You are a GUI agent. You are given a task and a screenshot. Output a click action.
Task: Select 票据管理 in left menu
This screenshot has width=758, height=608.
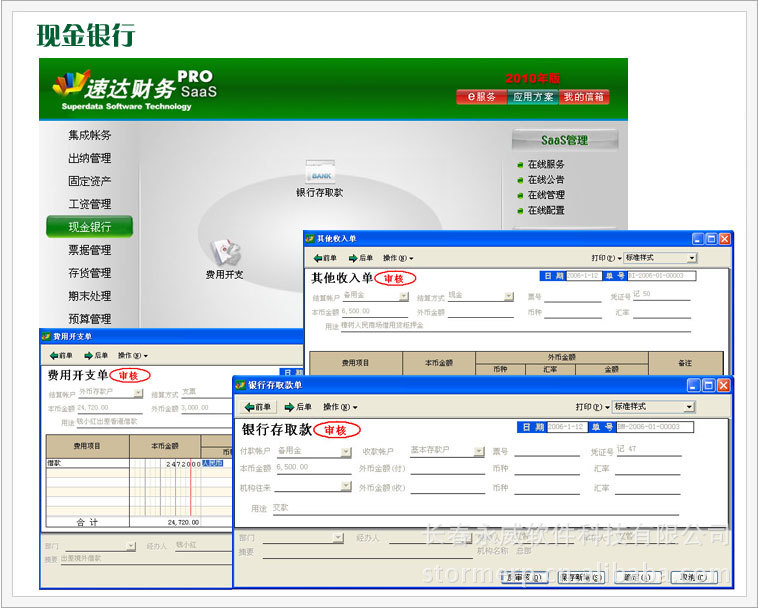pos(89,250)
